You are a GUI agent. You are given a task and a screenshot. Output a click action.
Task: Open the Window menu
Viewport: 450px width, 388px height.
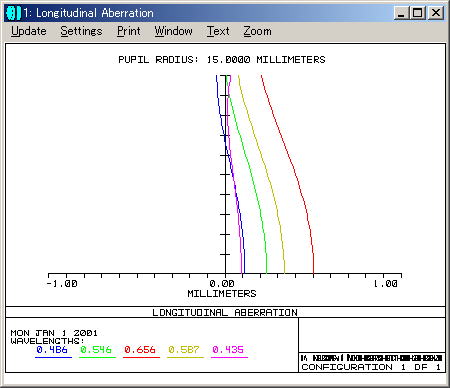(173, 31)
